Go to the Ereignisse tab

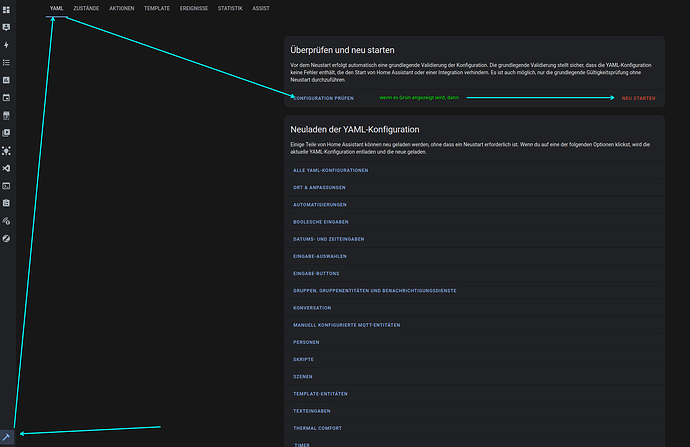[194, 8]
